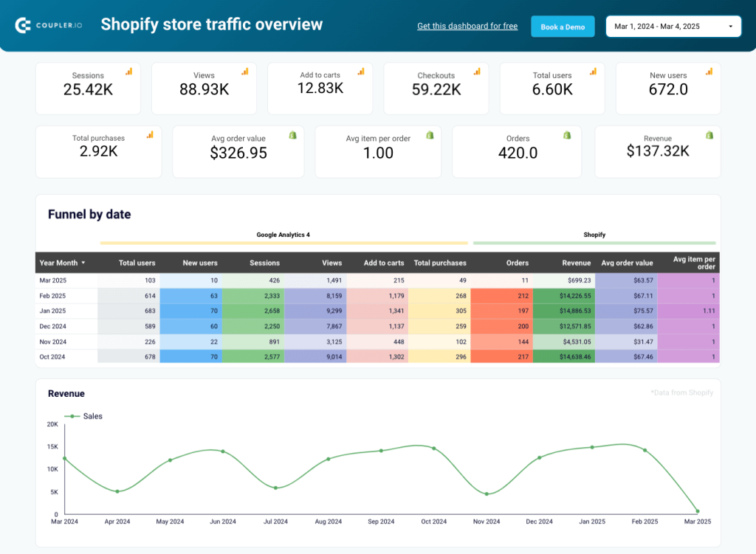Image resolution: width=756 pixels, height=554 pixels.
Task: Click the Apr 2024 data point on Revenue chart
Action: tap(117, 491)
